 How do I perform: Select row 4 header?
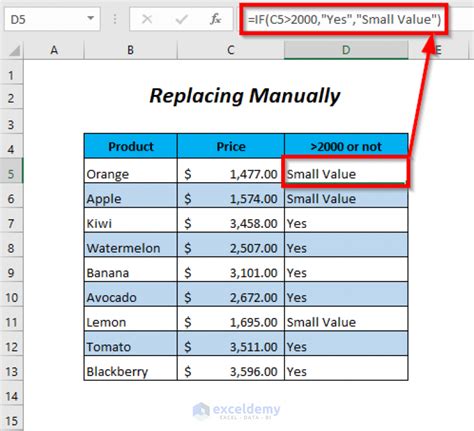pyautogui.click(x=11, y=147)
